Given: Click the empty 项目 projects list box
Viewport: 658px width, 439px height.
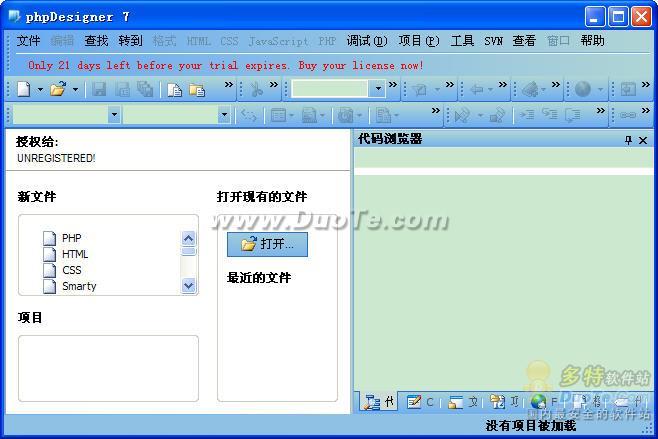Looking at the screenshot, I should (x=108, y=368).
